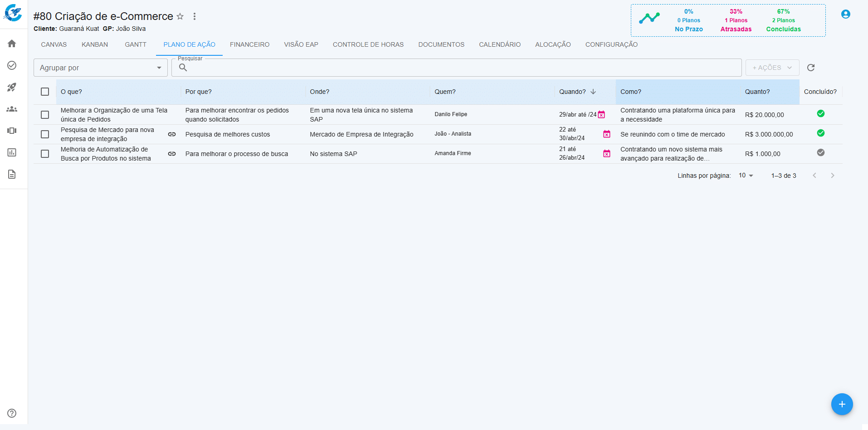Switch to the Gantt tab

(136, 44)
